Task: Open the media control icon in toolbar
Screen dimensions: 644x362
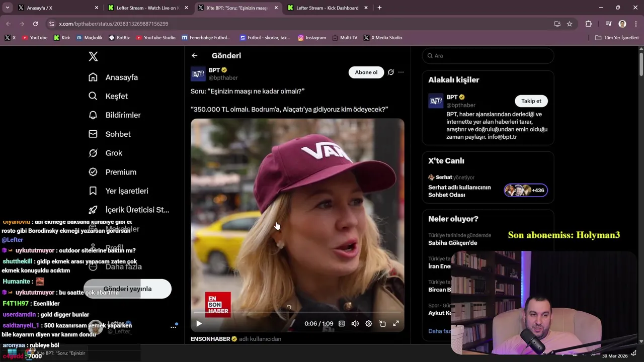Action: (609, 24)
